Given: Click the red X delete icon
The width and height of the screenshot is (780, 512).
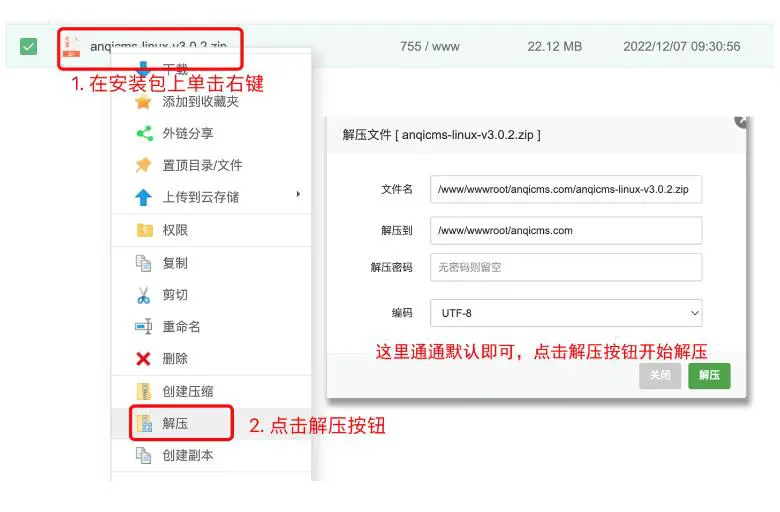Looking at the screenshot, I should click(x=143, y=358).
